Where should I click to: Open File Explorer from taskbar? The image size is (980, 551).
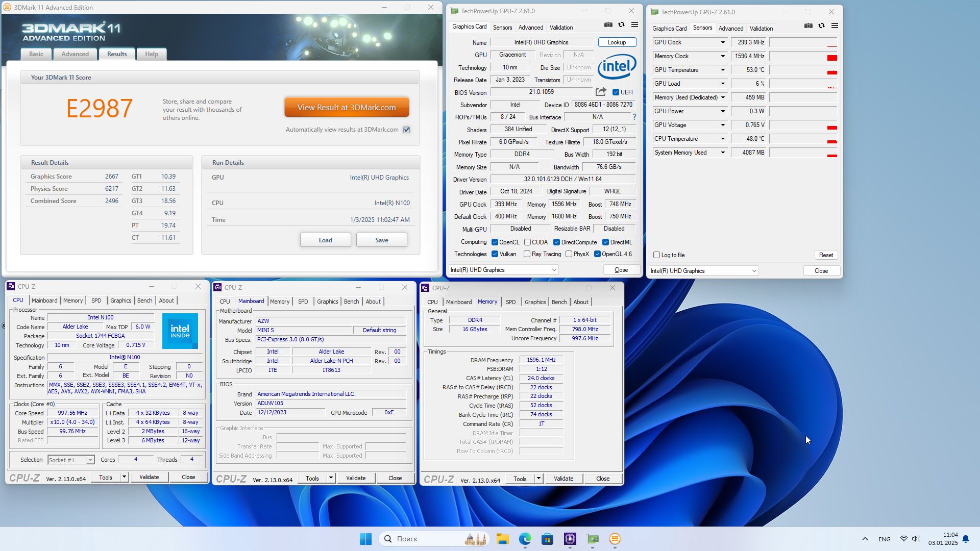(502, 539)
